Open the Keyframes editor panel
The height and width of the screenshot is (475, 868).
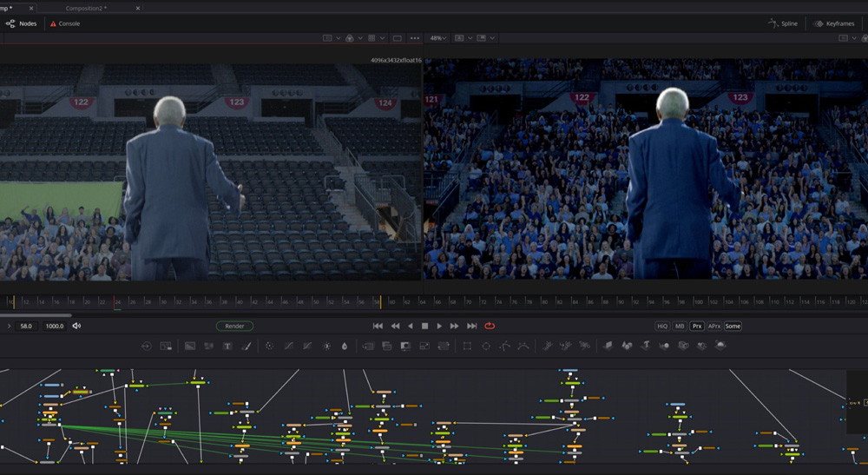833,23
